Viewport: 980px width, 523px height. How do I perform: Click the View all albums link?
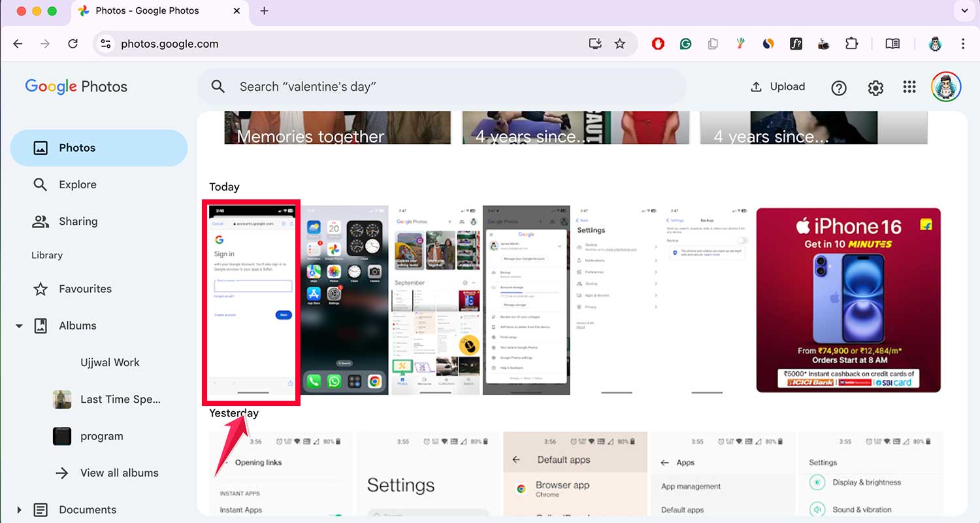tap(119, 473)
